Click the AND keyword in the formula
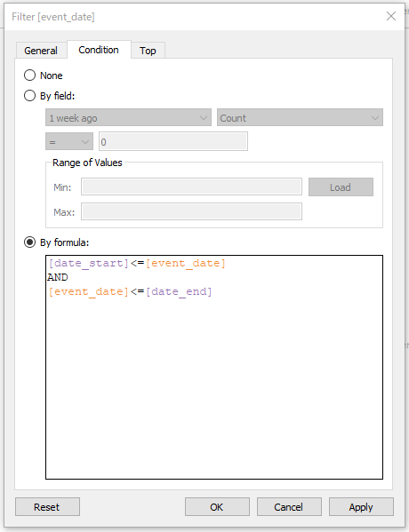409x532 pixels. pos(58,277)
